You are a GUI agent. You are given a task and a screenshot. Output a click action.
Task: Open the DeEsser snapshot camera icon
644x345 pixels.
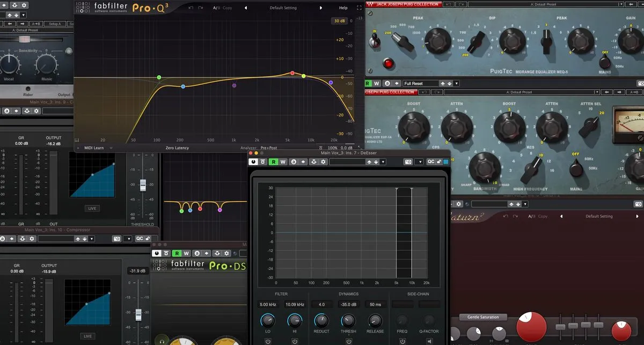tap(408, 162)
